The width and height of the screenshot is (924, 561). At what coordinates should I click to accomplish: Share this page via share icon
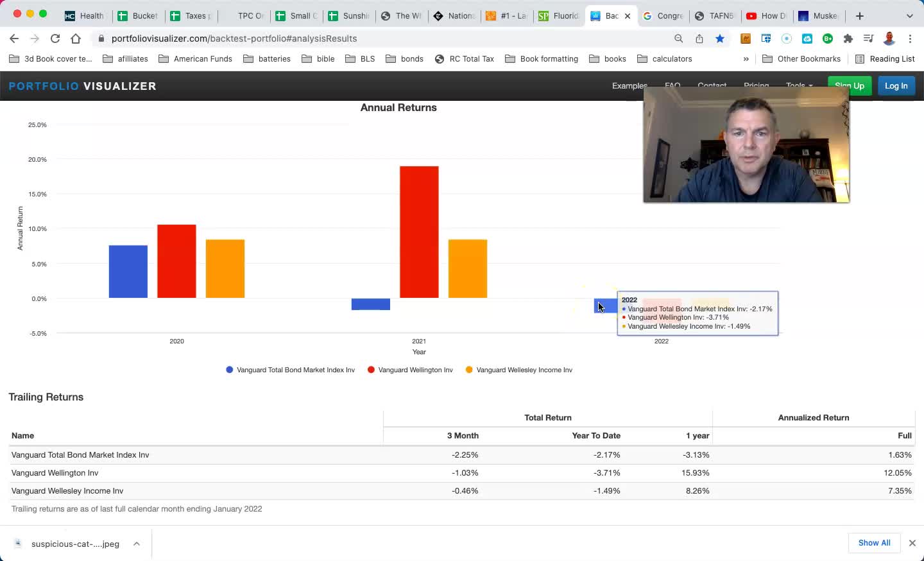tap(699, 39)
